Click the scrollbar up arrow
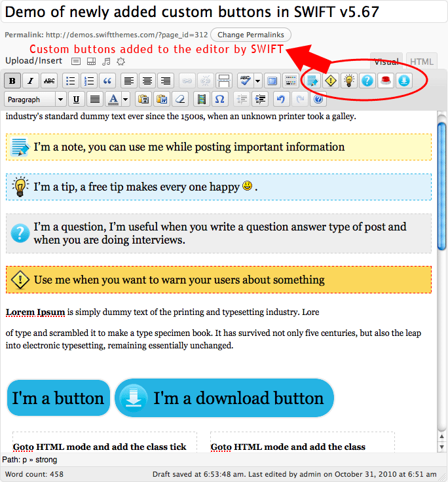448x482 pixels. (x=442, y=437)
